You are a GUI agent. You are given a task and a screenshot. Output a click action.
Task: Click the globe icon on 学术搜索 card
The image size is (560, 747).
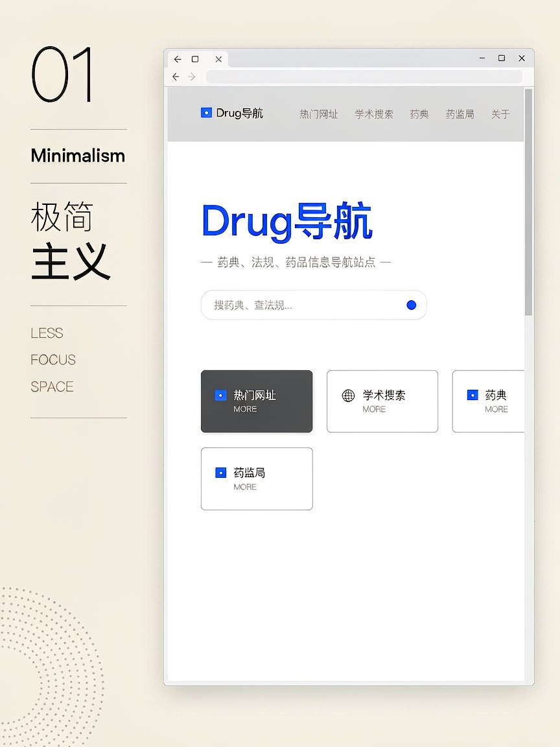[x=349, y=396]
